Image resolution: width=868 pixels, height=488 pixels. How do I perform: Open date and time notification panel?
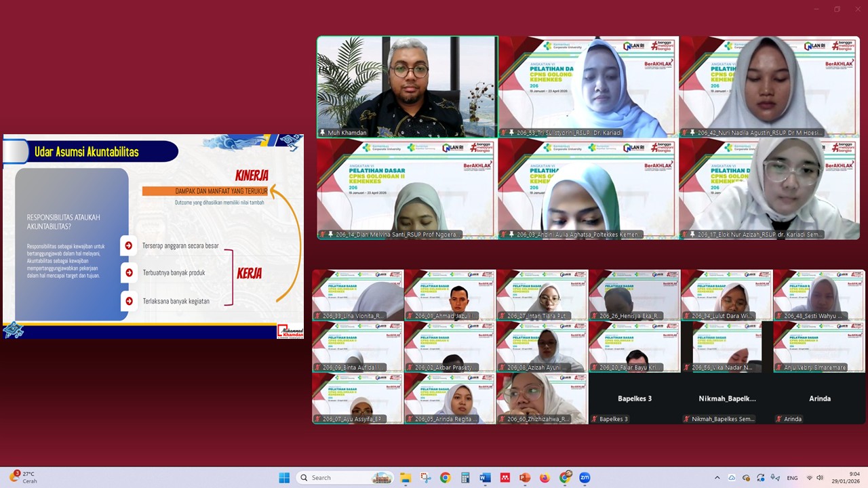846,478
